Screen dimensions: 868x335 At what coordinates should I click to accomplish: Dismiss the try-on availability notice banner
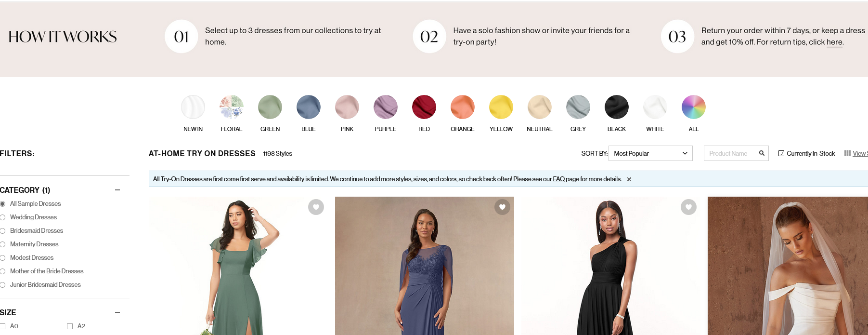629,179
